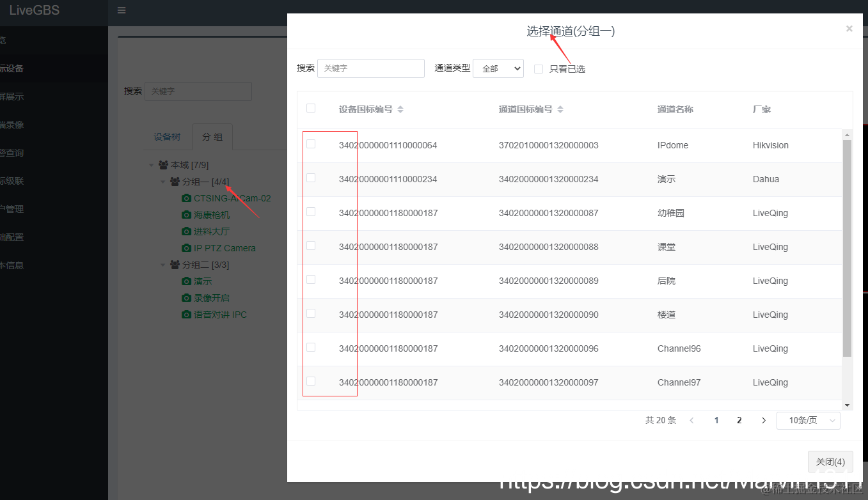The height and width of the screenshot is (500, 868).
Task: Click camera icon beside 录像开启
Action: [187, 298]
